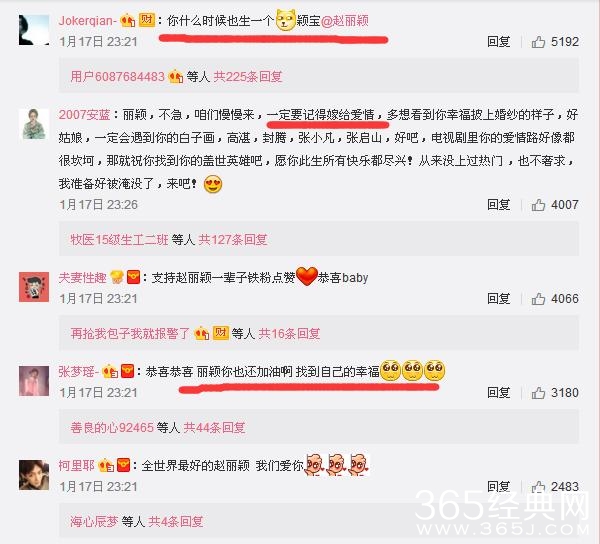Click thumbs-up icon on 2007安蓝's comment

point(538,205)
